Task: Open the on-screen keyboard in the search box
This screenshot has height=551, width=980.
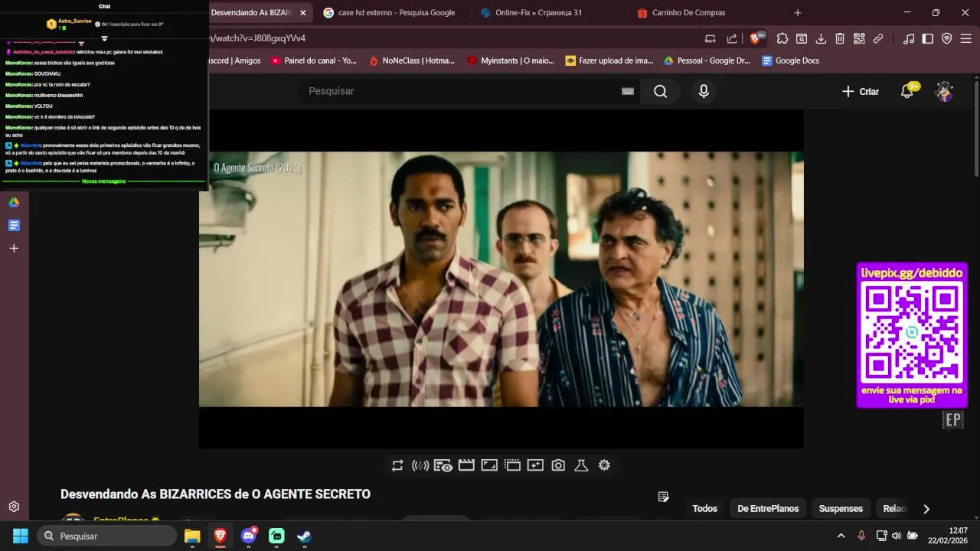Action: point(628,91)
